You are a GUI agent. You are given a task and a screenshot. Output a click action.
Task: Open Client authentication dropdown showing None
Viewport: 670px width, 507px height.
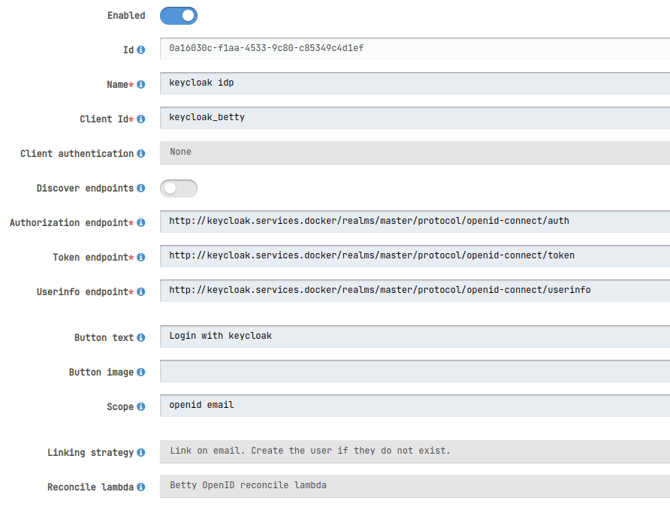click(415, 153)
